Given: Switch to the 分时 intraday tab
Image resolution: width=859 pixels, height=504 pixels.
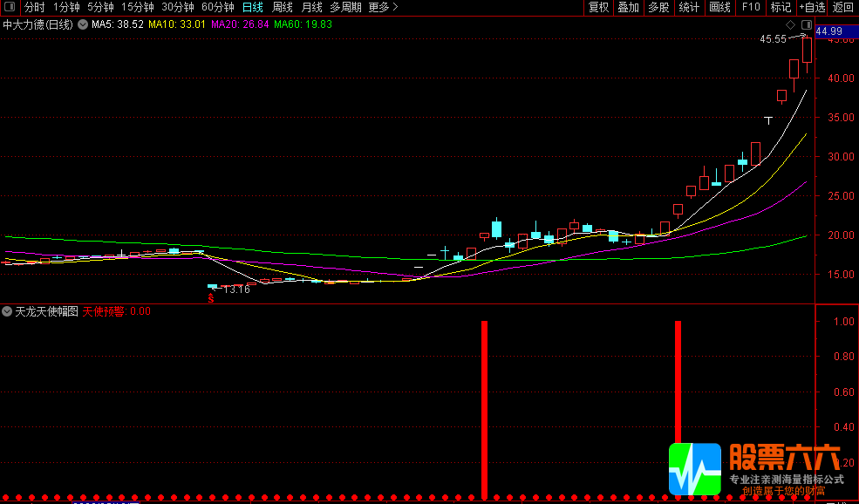Looking at the screenshot, I should 35,7.
